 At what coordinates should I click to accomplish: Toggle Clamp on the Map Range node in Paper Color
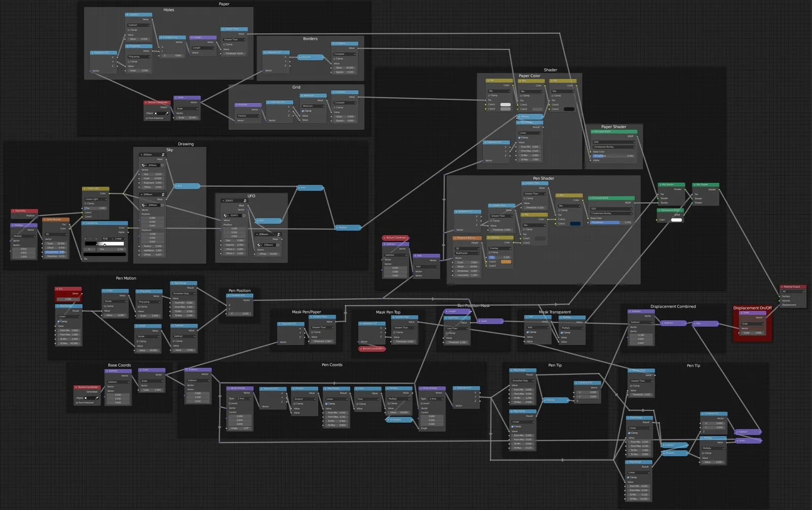pos(519,138)
